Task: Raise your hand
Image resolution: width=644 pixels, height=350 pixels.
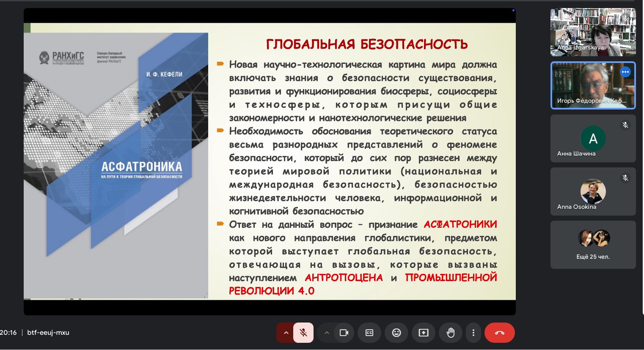Action: pyautogui.click(x=451, y=333)
